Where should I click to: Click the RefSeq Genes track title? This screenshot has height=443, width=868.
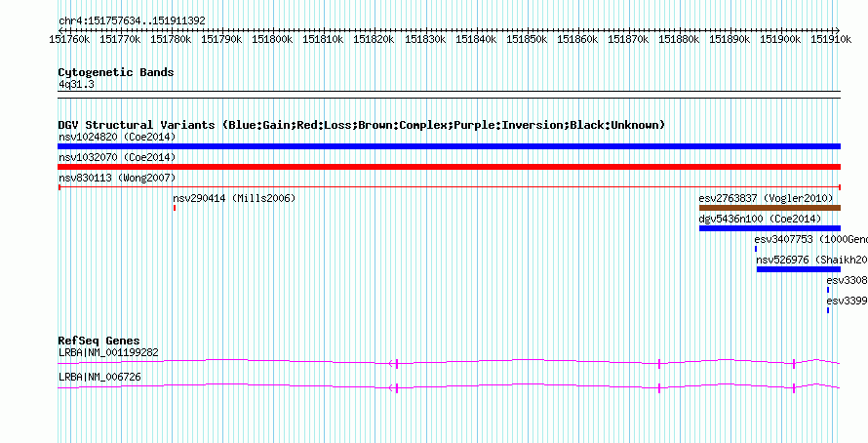[99, 341]
